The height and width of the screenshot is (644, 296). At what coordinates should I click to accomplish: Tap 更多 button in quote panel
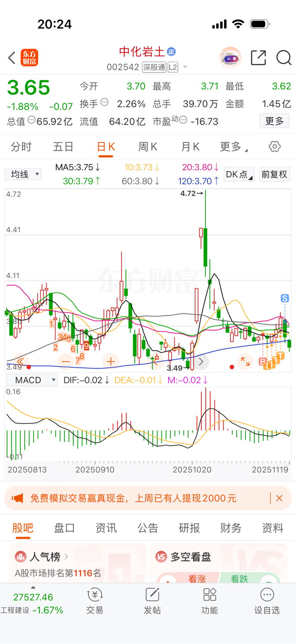(x=274, y=121)
